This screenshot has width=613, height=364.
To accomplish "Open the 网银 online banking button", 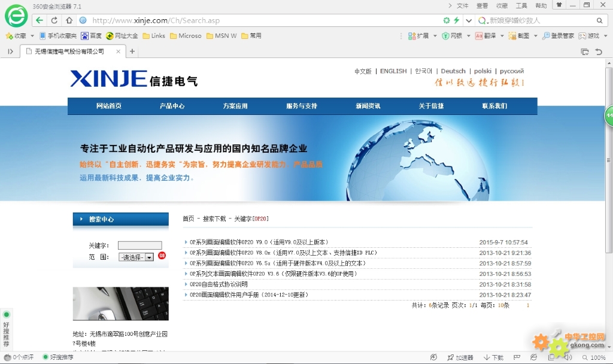I will [452, 35].
